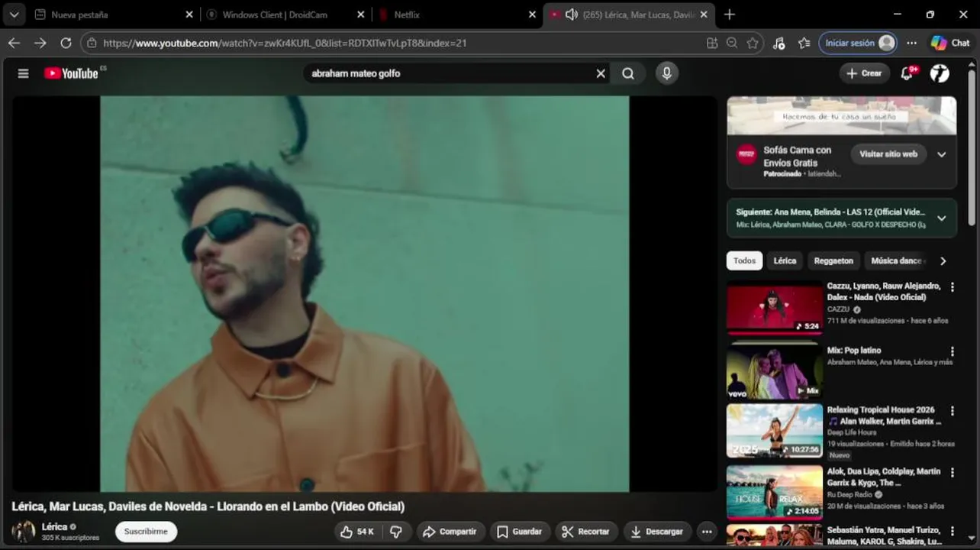Open options for Sebastián Yatra video
980x550 pixels.
point(952,532)
